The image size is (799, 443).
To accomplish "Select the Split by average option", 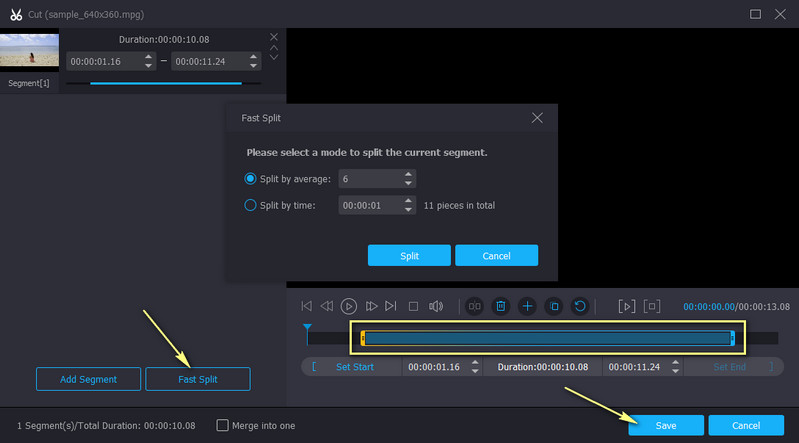I will coord(250,179).
